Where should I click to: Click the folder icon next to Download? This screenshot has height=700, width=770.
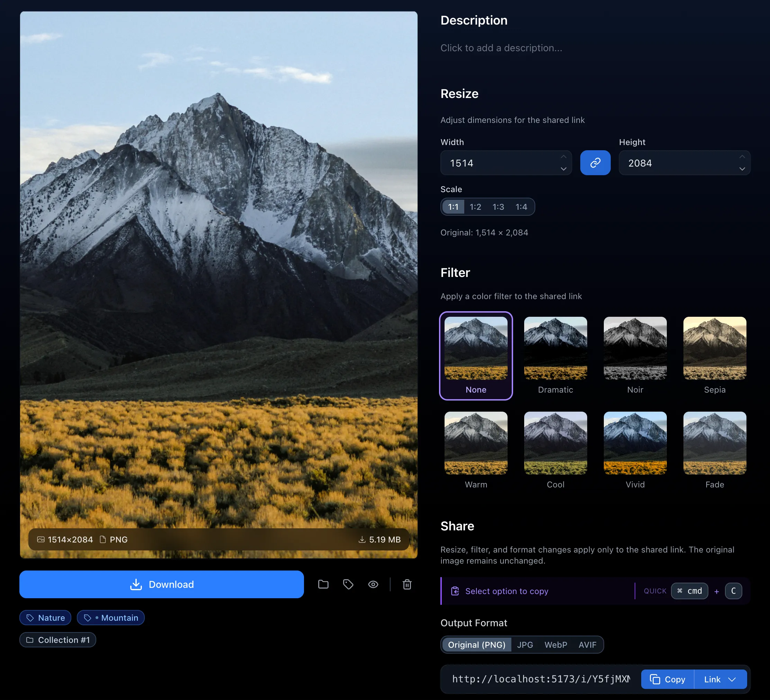pos(323,584)
